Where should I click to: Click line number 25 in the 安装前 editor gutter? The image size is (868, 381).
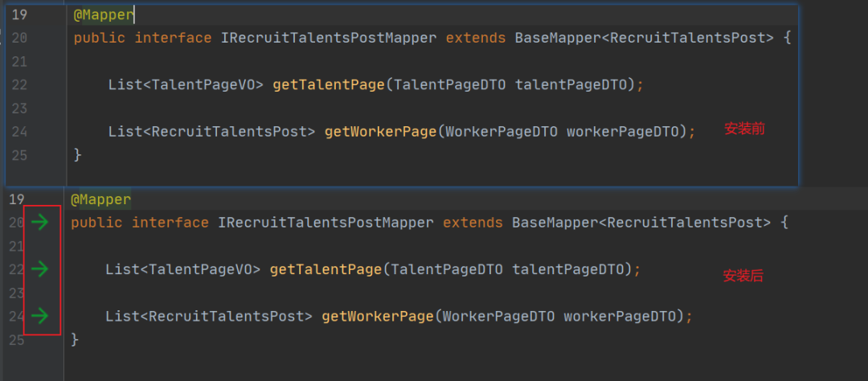point(18,155)
